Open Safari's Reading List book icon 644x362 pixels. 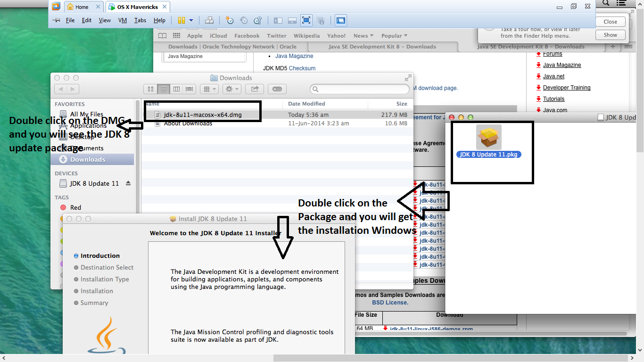[162, 35]
